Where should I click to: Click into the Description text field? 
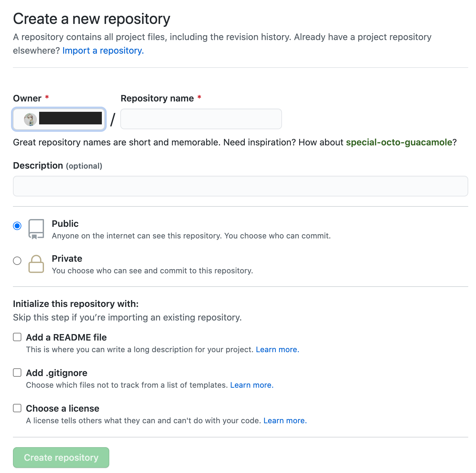click(x=241, y=186)
